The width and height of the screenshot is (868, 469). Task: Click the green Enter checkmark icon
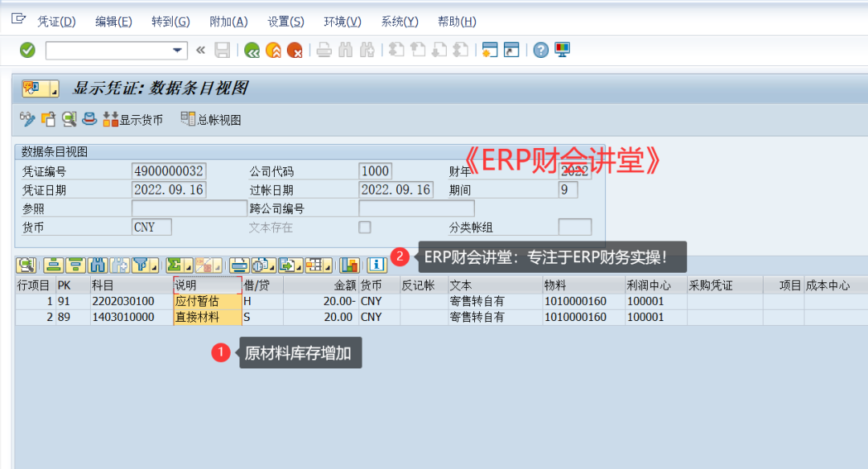[27, 50]
